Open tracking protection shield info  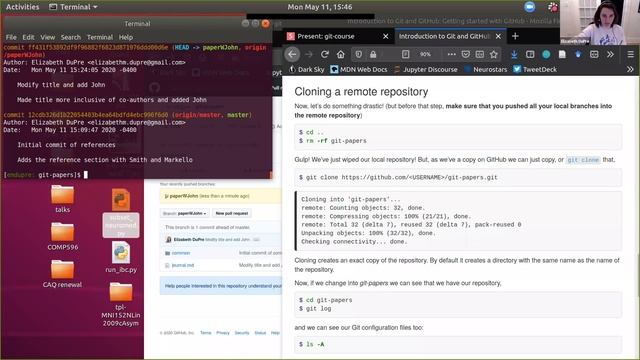[x=358, y=54]
